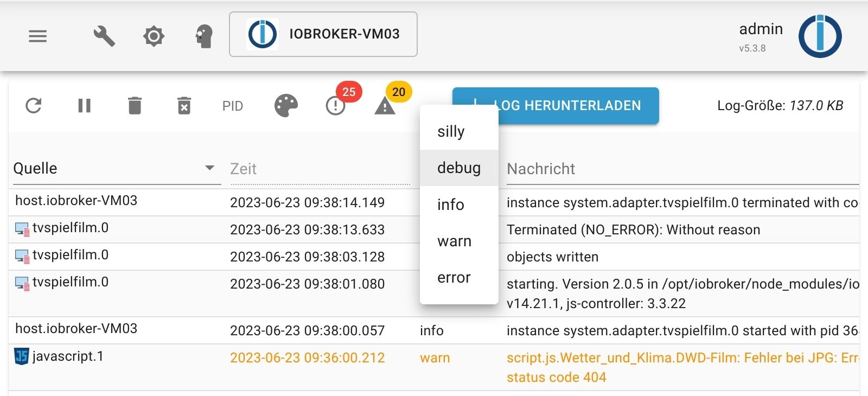Toggle theme with the brightness icon
Screen dimensions: 868x396
[154, 36]
